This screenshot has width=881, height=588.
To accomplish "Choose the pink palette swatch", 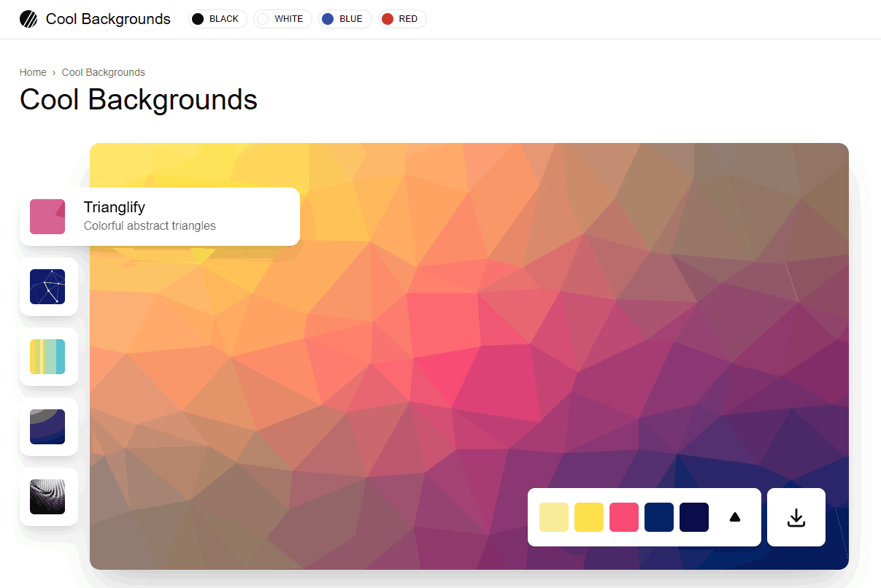I will [624, 517].
